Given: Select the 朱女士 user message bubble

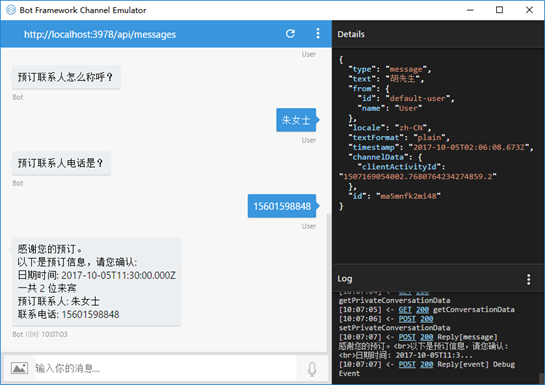Looking at the screenshot, I should pyautogui.click(x=296, y=120).
